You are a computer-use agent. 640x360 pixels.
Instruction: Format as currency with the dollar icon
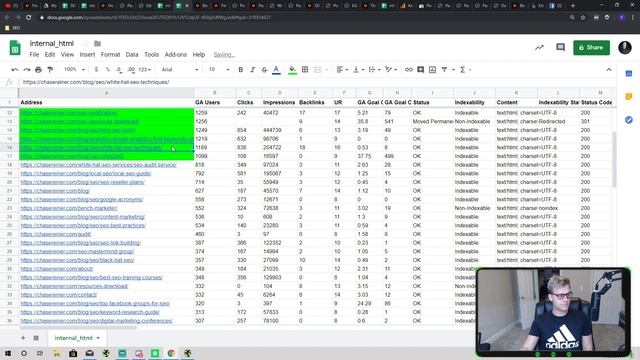tap(96, 70)
